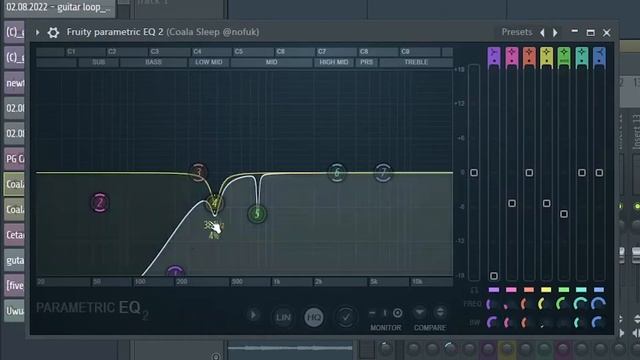Image resolution: width=640 pixels, height=360 pixels.
Task: Select '02.08.2022 - guitar loop_' tab at top
Action: (59, 8)
